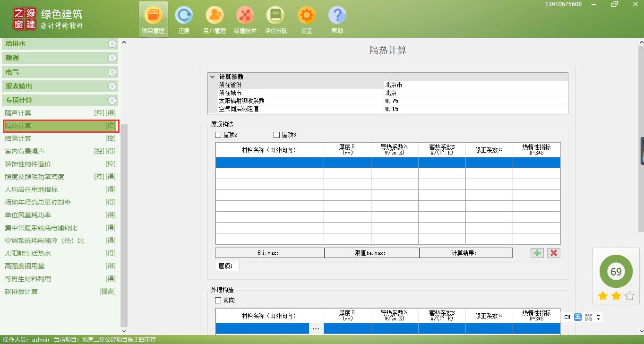Open ellipsis browse button in 外墙 material cell
644x344 pixels.
(316, 328)
